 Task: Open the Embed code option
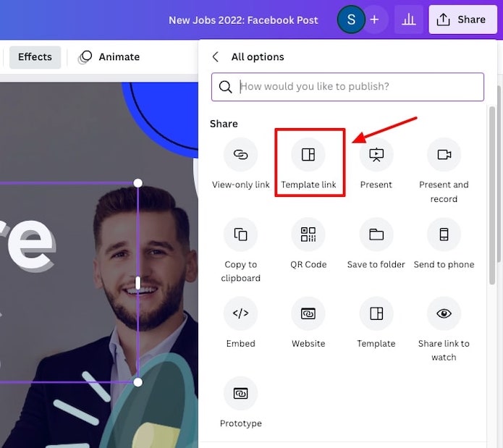point(240,322)
